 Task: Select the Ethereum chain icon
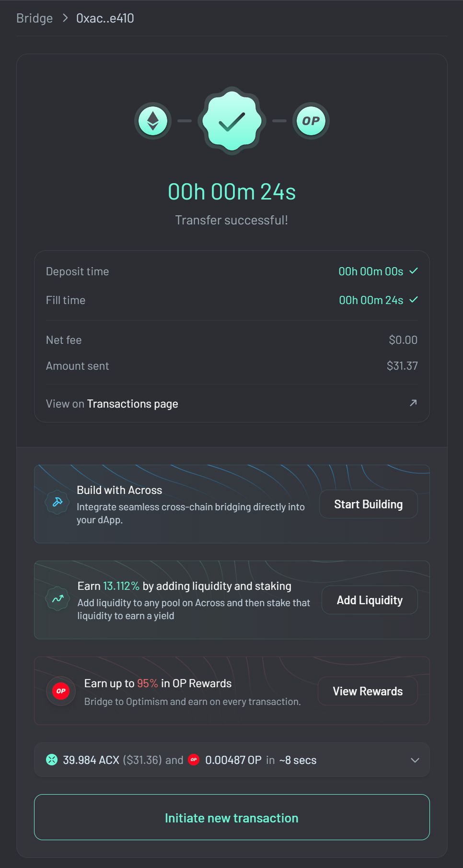click(152, 121)
